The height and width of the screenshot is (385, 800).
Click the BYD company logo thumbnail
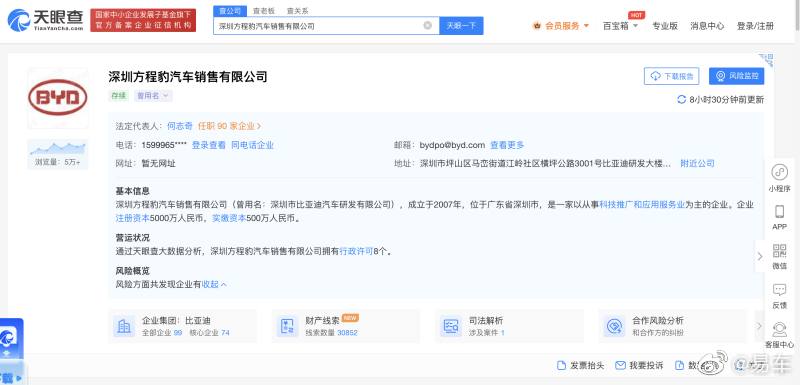[58, 98]
